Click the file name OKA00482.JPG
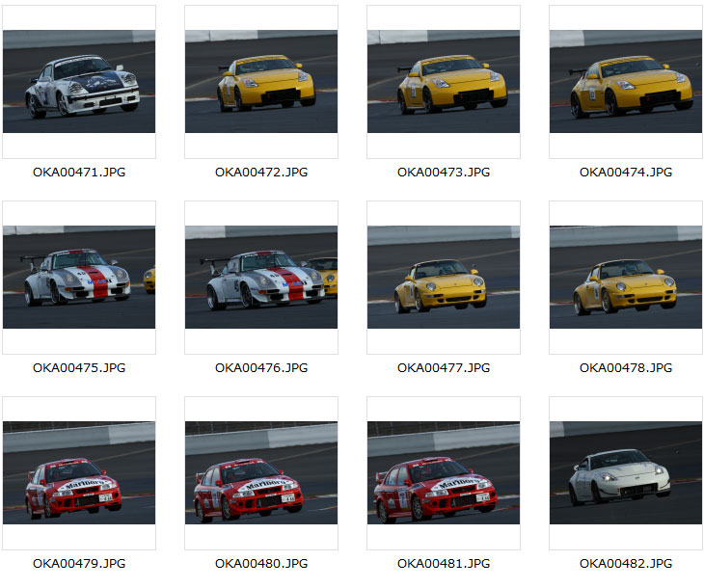This screenshot has height=588, width=704. 626,564
